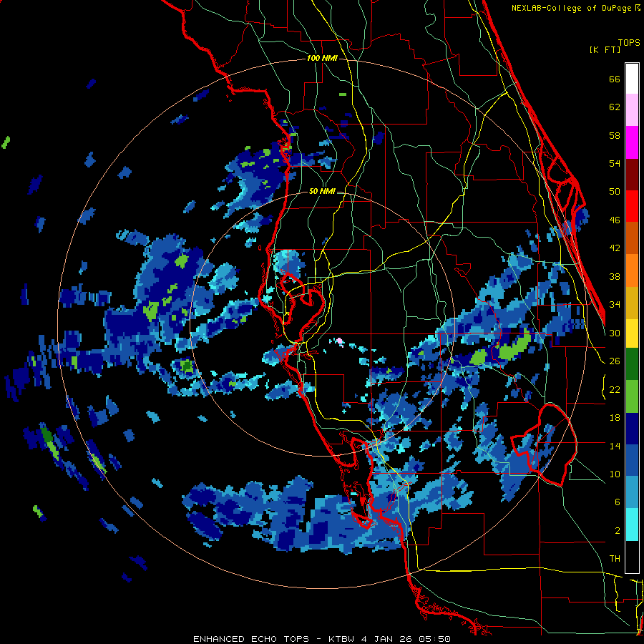Click the 05:50 timestamp in caption
The height and width of the screenshot is (644, 644).
click(x=435, y=639)
